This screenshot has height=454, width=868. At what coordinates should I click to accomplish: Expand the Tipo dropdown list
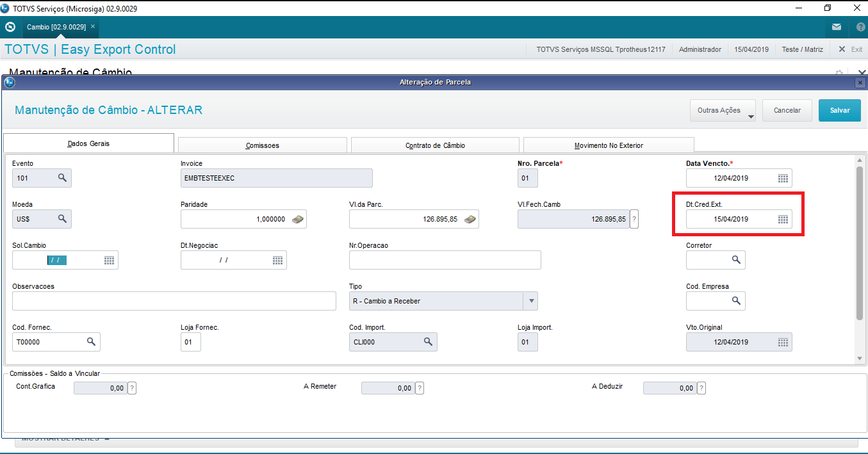point(530,301)
